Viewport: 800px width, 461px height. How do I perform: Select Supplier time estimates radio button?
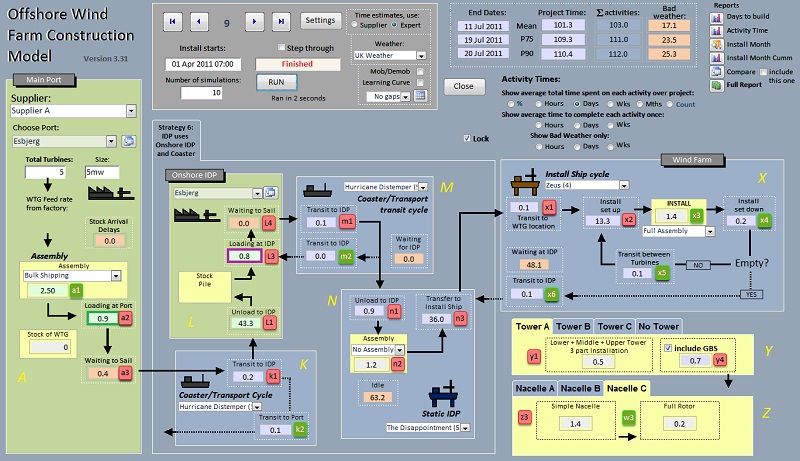[355, 24]
